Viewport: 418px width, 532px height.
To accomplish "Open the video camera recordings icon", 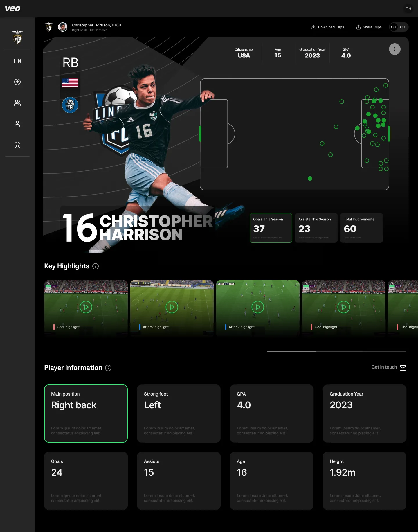I will tap(17, 61).
